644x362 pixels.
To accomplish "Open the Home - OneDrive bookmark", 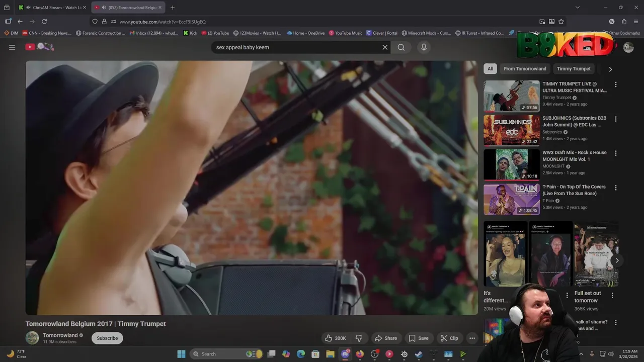I will tap(306, 33).
